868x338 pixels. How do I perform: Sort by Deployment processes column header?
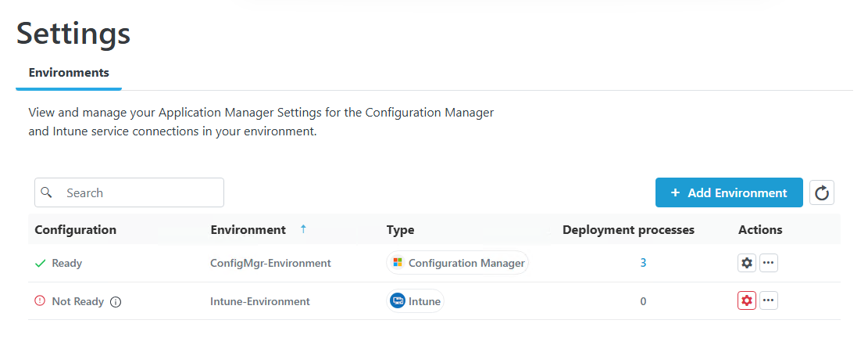(x=628, y=230)
